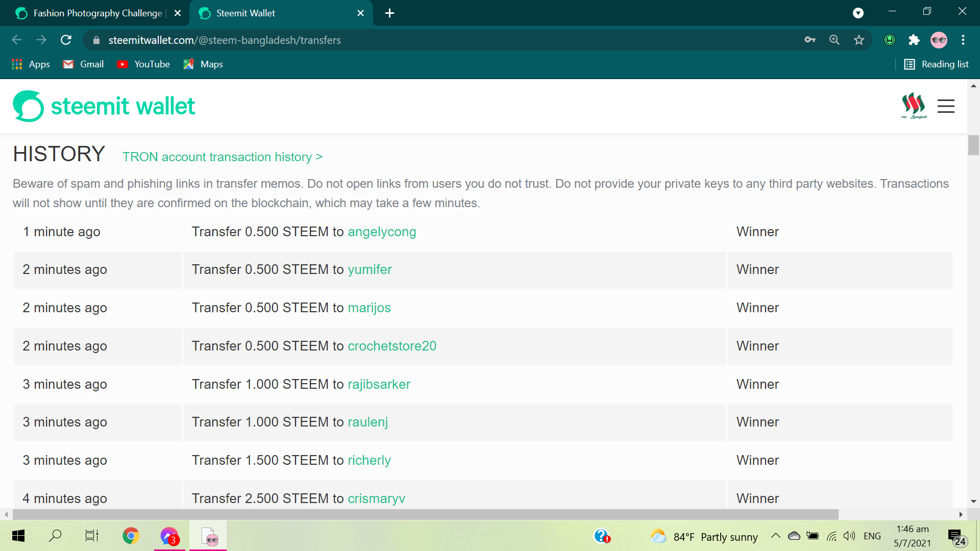Open Windows taskbar search

[55, 536]
